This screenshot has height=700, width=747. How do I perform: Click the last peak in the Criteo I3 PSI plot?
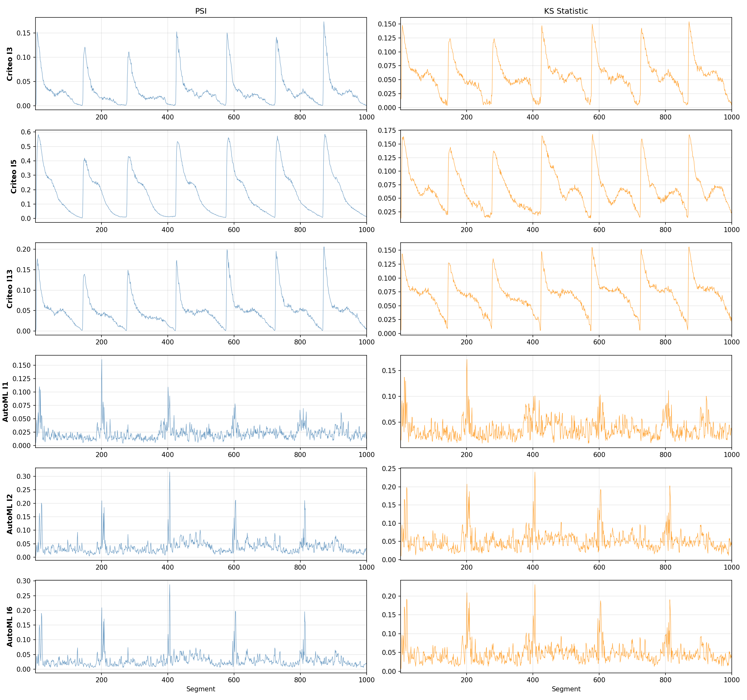coord(324,22)
